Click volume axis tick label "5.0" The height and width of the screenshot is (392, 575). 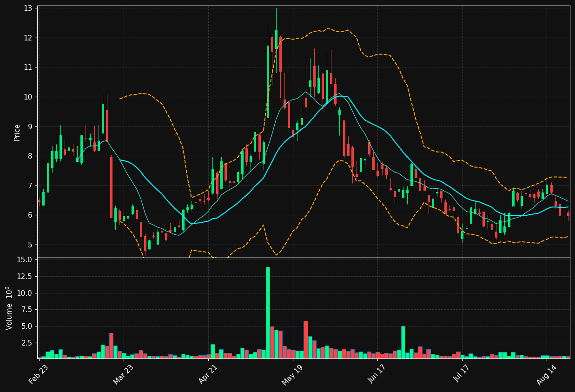click(26, 326)
